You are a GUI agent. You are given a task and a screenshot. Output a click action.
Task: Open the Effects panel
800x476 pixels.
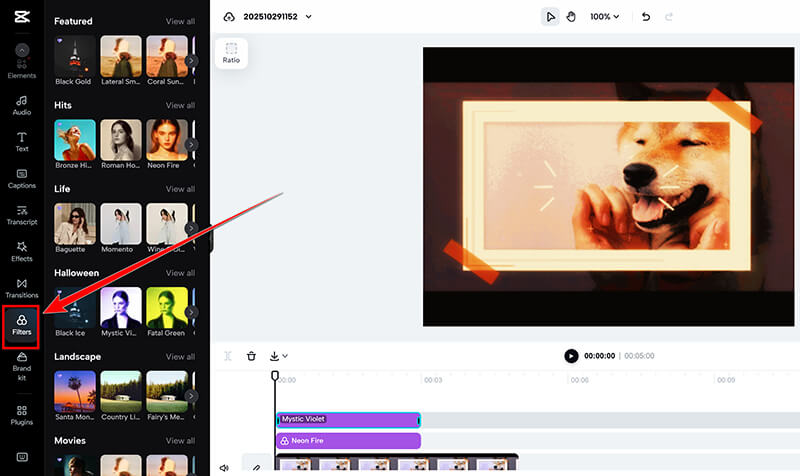point(21,251)
